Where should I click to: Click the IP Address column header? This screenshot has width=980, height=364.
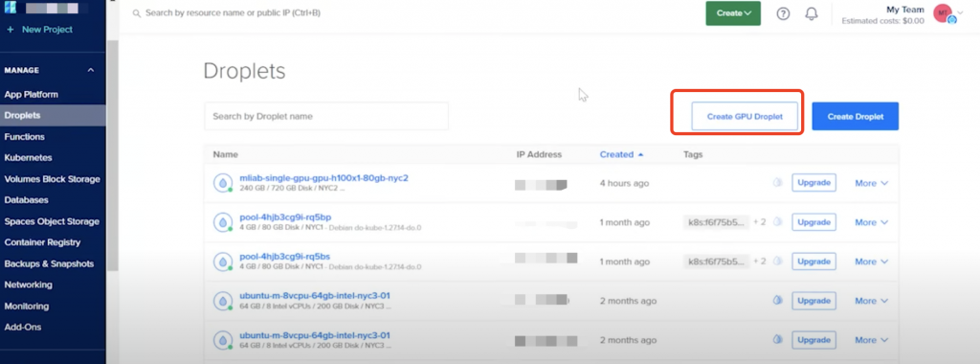click(539, 154)
